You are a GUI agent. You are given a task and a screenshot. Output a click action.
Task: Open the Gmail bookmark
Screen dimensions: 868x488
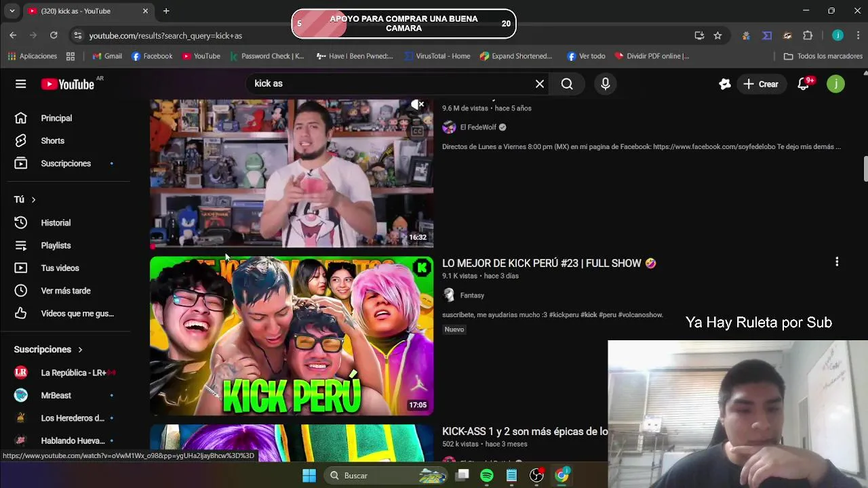click(107, 56)
